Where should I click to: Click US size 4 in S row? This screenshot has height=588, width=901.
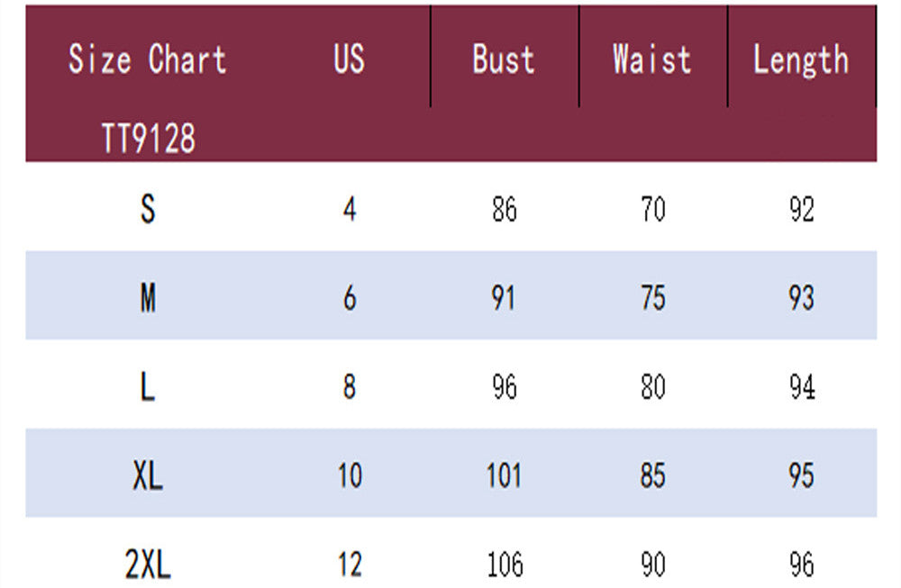point(350,209)
